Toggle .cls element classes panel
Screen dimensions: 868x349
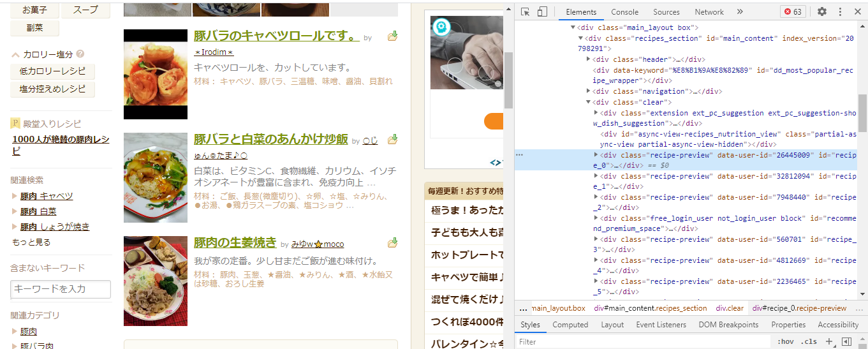click(809, 341)
